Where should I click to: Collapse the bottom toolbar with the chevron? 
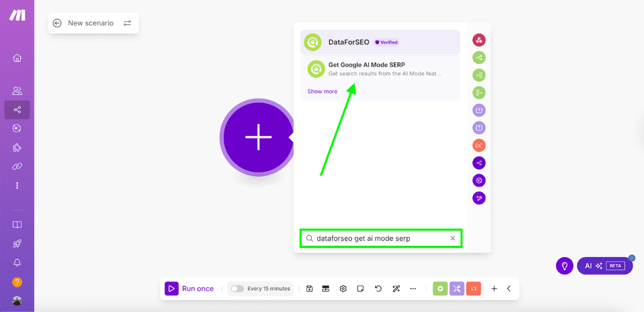click(509, 288)
